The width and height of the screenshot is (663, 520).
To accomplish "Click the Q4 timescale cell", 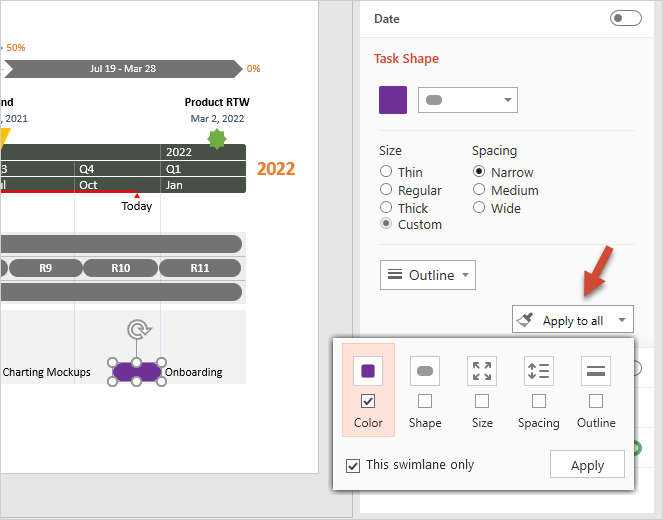I will 118,169.
